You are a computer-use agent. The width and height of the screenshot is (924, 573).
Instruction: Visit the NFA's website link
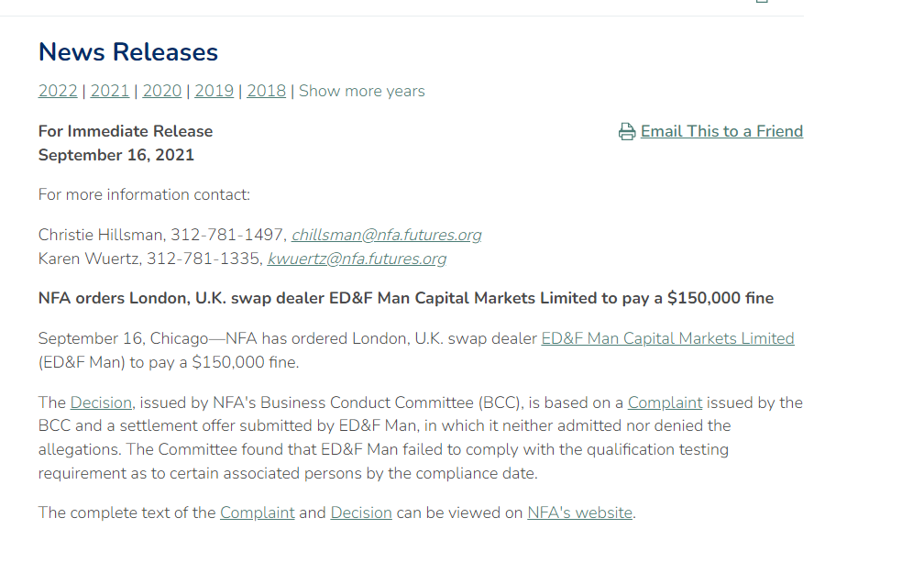[579, 512]
